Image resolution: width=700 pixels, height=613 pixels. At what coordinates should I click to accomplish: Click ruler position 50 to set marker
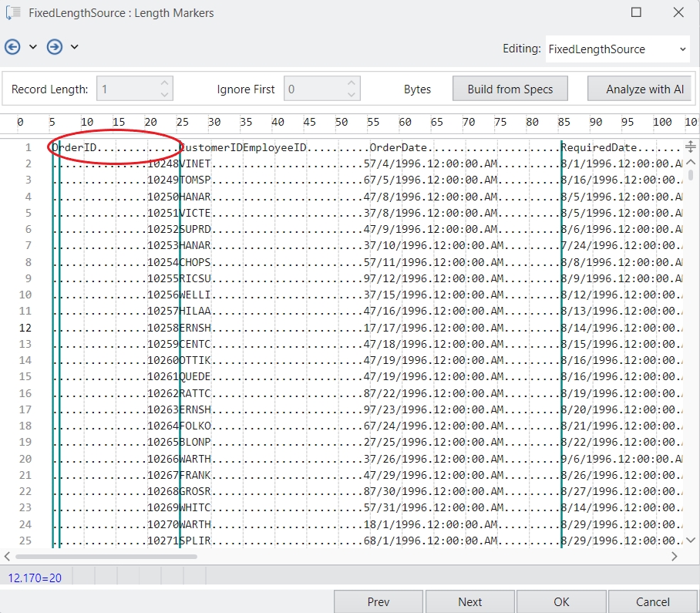(342, 123)
